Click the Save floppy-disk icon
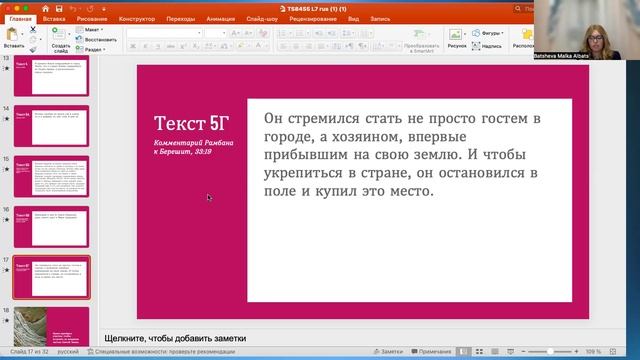Screen dimensions: 640x360 click(x=59, y=9)
